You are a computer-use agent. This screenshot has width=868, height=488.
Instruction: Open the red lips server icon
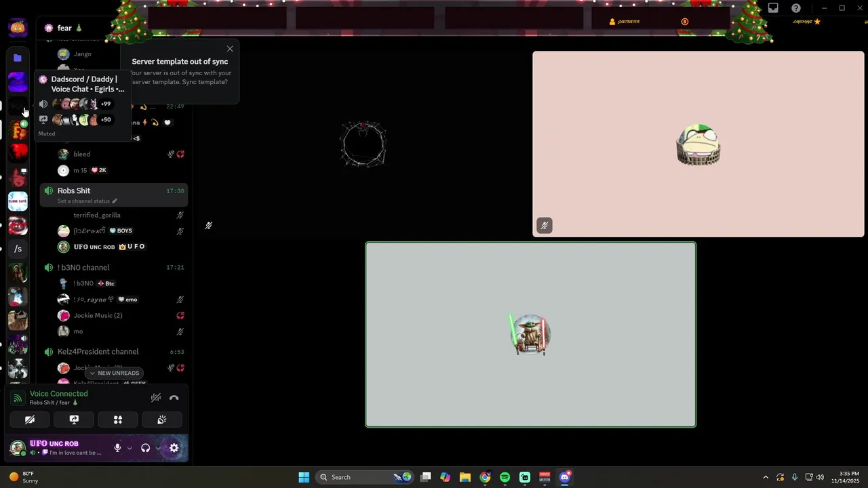tap(18, 225)
